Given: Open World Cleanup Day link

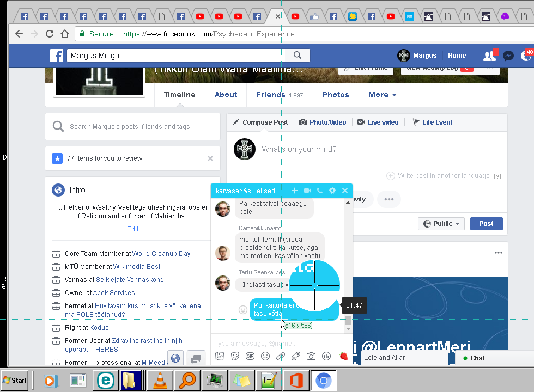Looking at the screenshot, I should 161,254.
